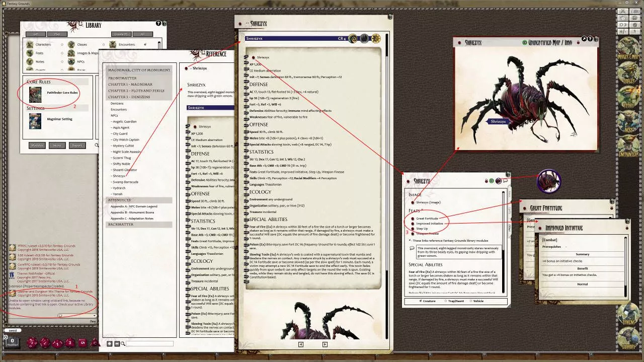Click the Notes icon in Library window
This screenshot has height=362, width=644.
[30, 61]
